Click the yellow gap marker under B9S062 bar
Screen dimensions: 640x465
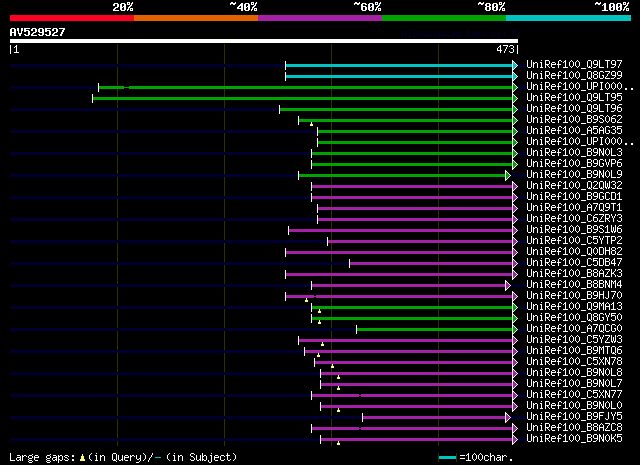point(311,124)
